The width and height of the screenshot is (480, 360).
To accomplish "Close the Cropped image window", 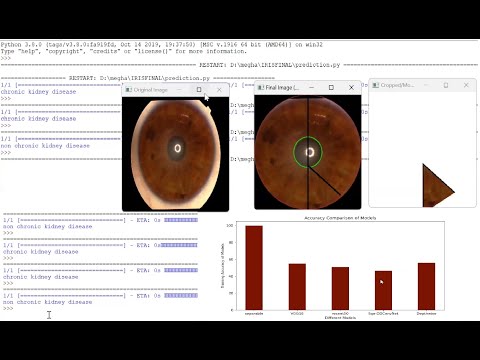I will [466, 85].
